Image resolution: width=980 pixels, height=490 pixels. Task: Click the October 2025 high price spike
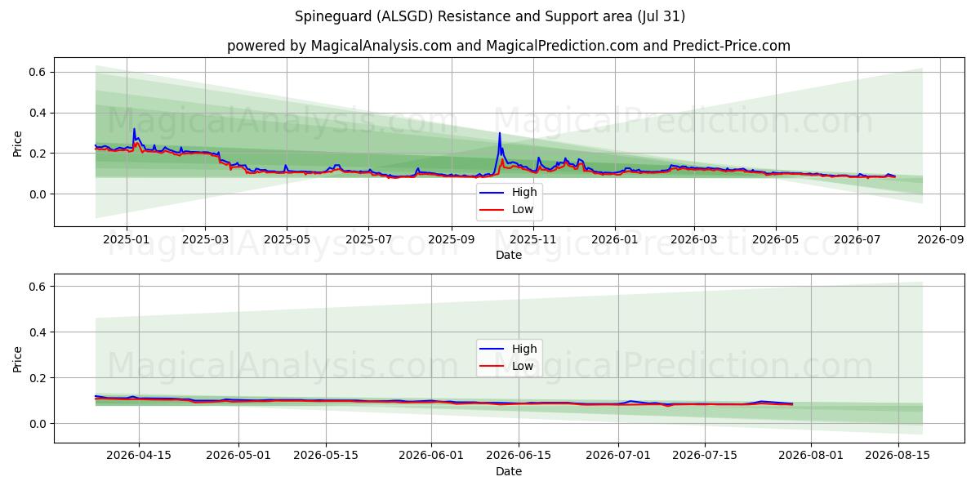pyautogui.click(x=500, y=134)
